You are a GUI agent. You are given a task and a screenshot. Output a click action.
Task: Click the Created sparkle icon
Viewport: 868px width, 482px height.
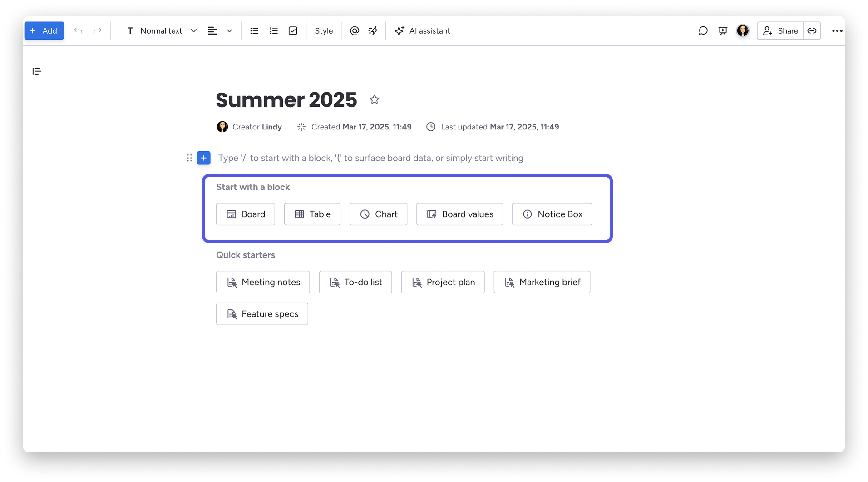(301, 127)
